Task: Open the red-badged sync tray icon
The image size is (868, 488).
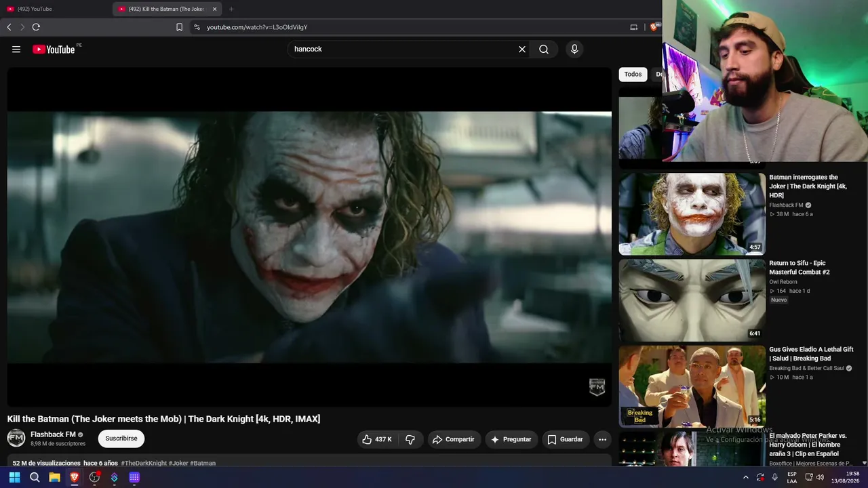Action: point(760,477)
